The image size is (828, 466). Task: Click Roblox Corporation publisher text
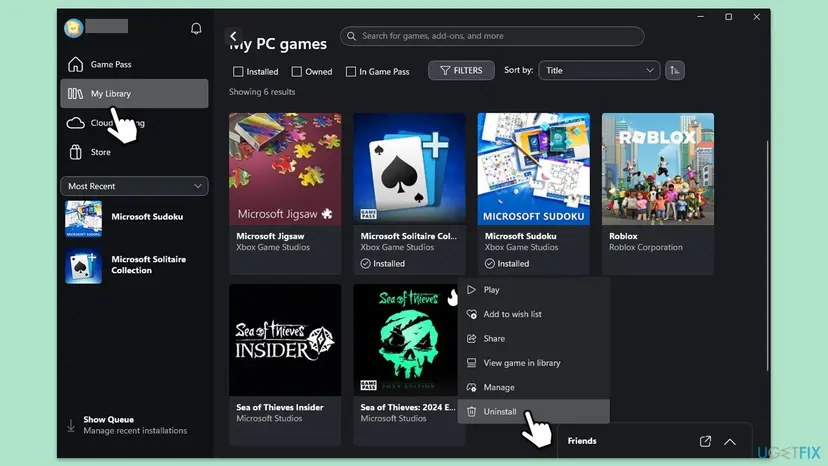pyautogui.click(x=646, y=247)
